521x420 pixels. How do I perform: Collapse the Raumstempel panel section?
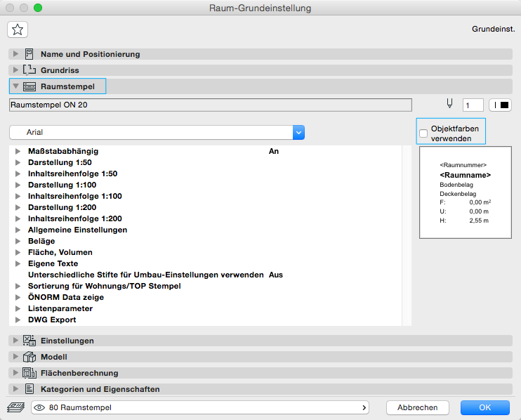pyautogui.click(x=15, y=86)
